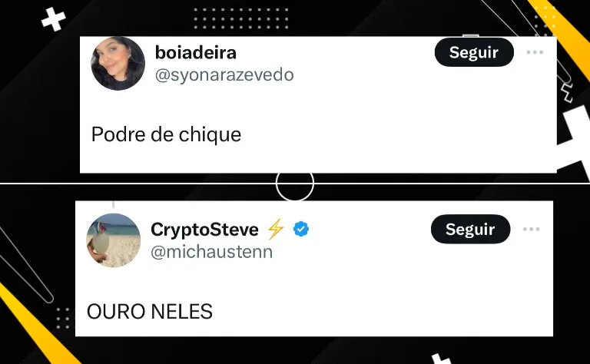Click the white circle on the divider line
Screen dimensions: 590x364
(295, 183)
